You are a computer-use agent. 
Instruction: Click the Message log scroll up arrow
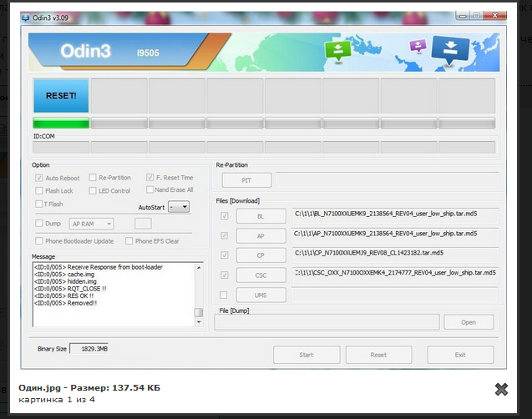[x=199, y=267]
